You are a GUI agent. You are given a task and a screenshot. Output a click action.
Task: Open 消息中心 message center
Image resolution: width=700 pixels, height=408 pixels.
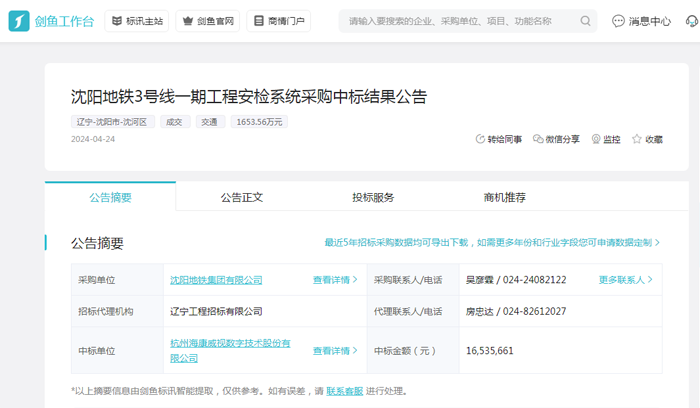[x=641, y=21]
